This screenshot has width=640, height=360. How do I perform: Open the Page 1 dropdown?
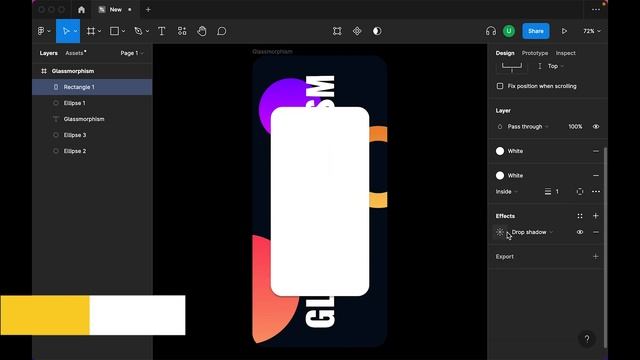coord(132,53)
